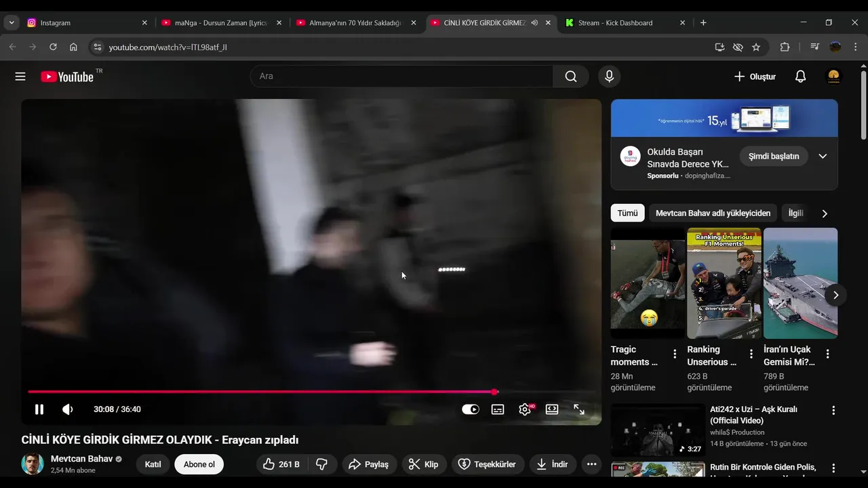Open the YouTube hamburger guide menu
The image size is (868, 488).
pos(20,77)
